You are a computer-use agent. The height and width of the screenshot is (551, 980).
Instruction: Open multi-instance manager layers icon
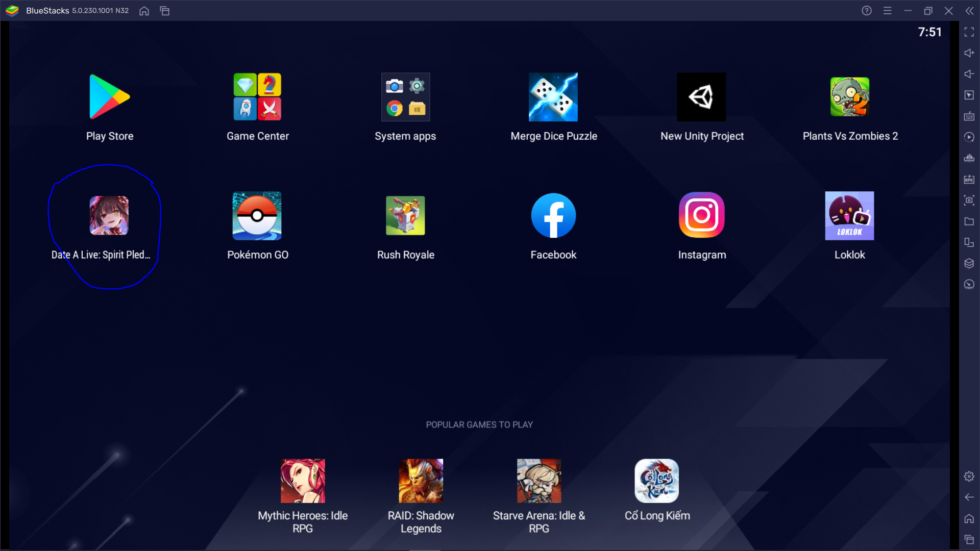pos(969,263)
